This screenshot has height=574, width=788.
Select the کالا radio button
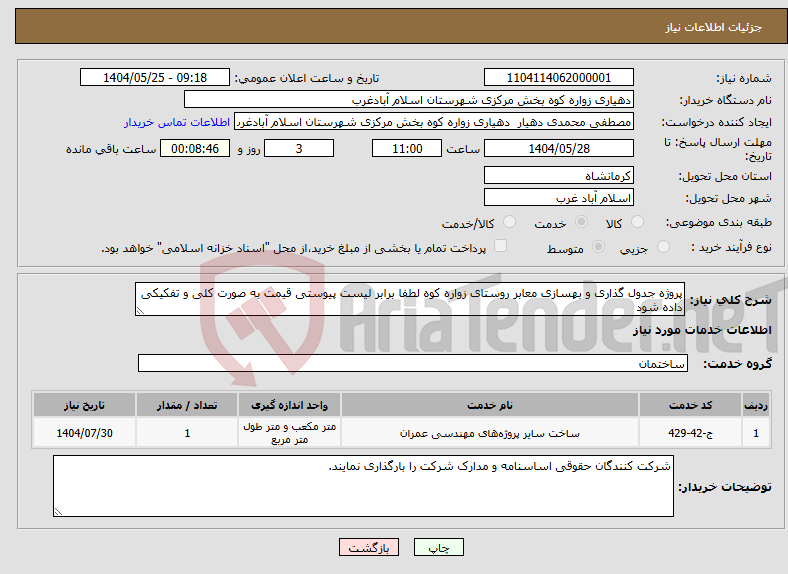(x=637, y=222)
